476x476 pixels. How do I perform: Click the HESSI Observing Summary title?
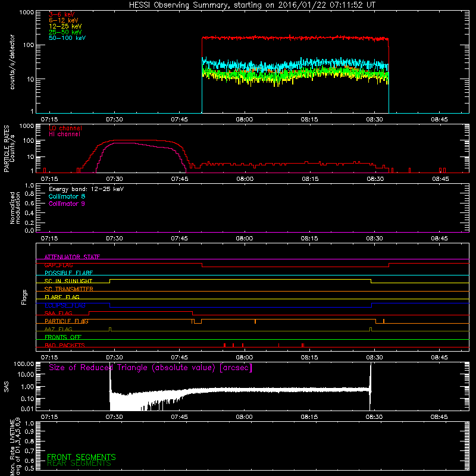(x=252, y=5)
